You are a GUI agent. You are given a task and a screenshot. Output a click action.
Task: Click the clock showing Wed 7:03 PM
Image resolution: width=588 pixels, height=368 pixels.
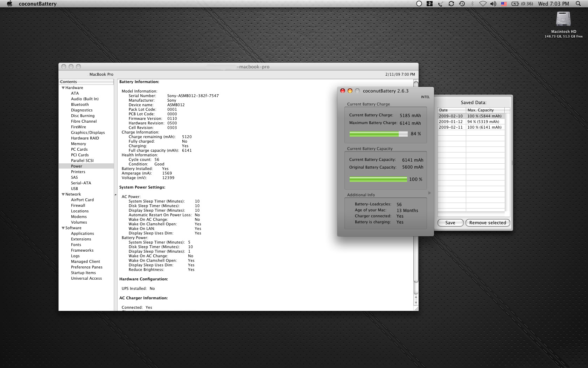tap(553, 4)
